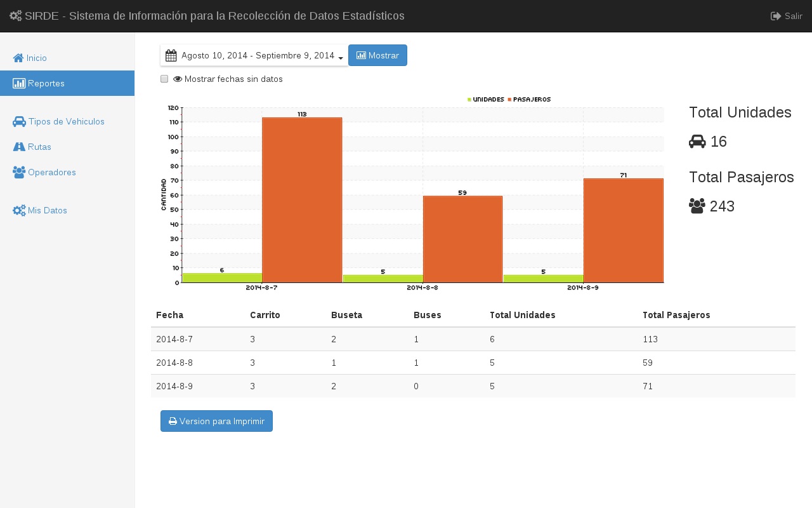
Task: Open Operadores in the sidebar
Action: (x=67, y=172)
